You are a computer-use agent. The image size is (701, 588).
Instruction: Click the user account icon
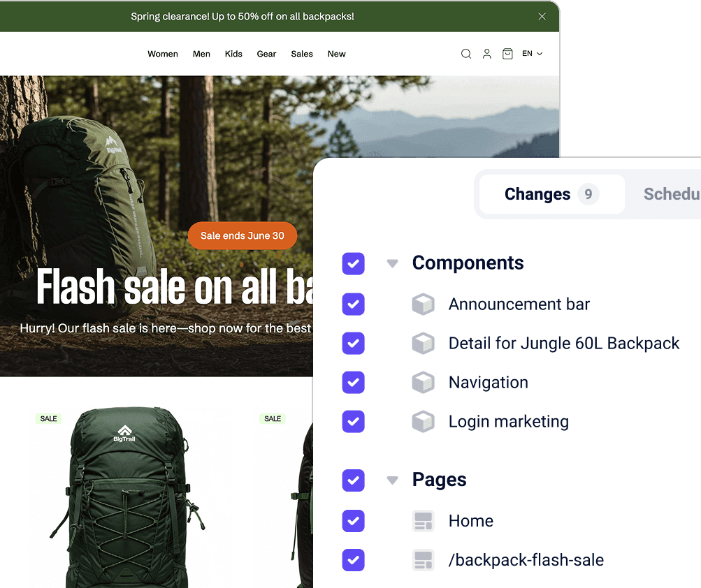[486, 54]
